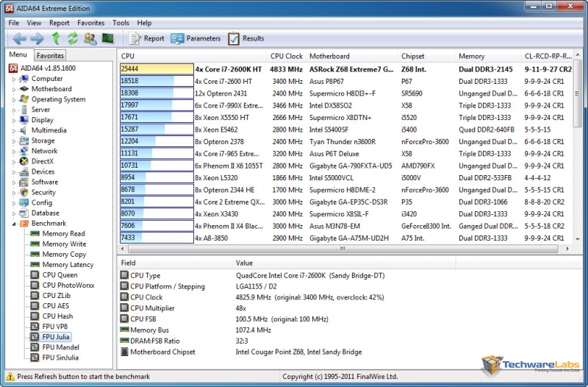This screenshot has height=387, width=588.
Task: Sort by the Chipset column header
Action: (426, 56)
